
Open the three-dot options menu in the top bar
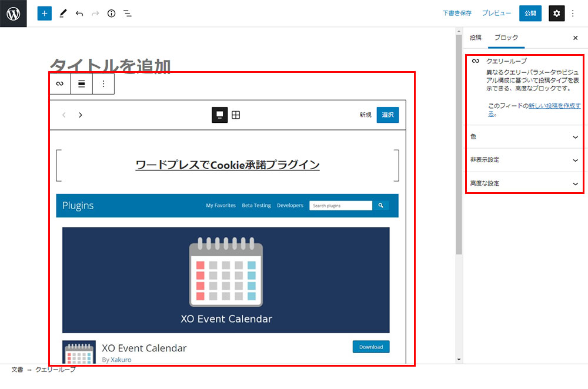click(x=573, y=14)
